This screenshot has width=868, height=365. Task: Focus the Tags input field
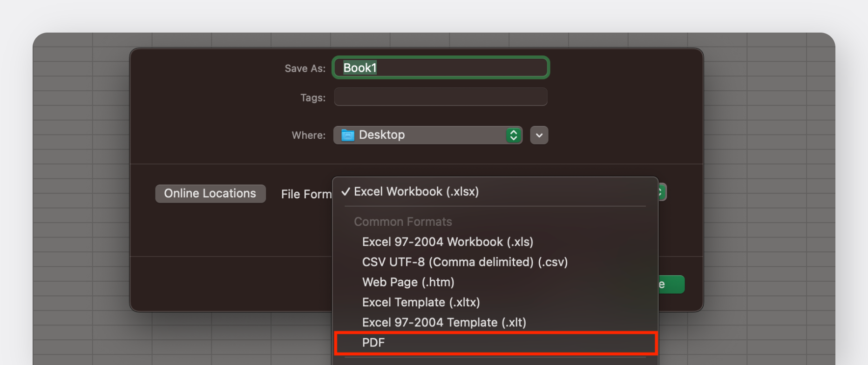coord(441,97)
